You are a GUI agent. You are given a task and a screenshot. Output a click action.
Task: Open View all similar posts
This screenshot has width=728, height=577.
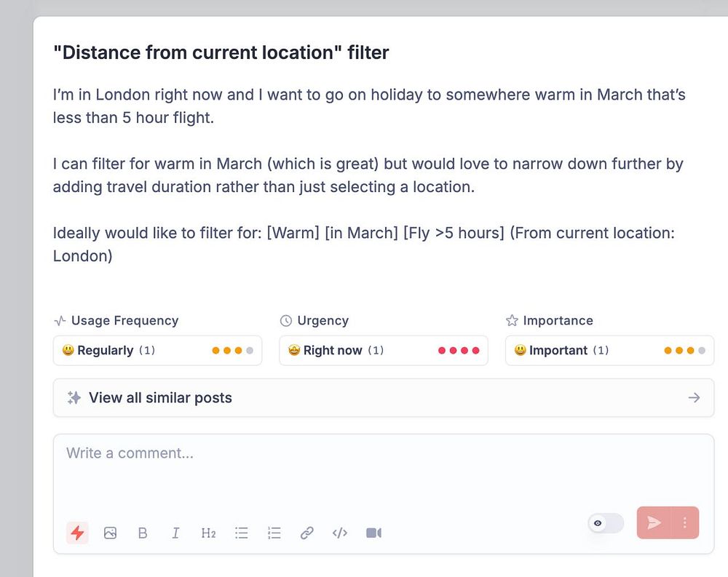(160, 397)
